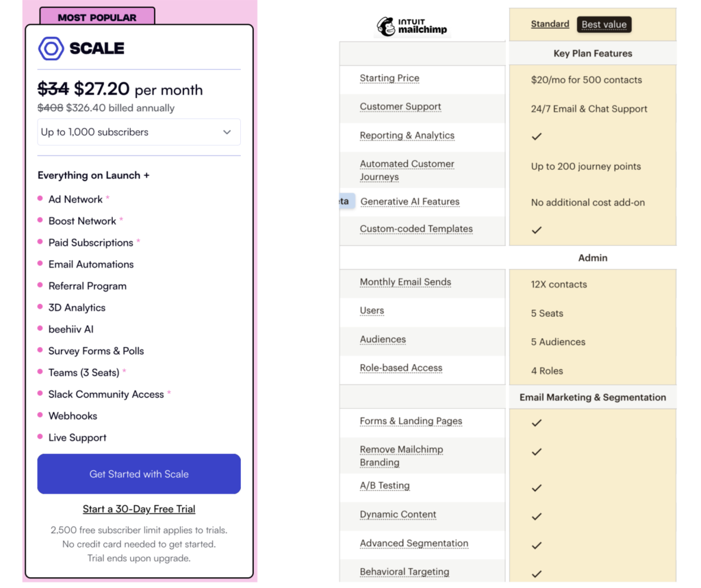Click the Customer Support link

pyautogui.click(x=400, y=107)
